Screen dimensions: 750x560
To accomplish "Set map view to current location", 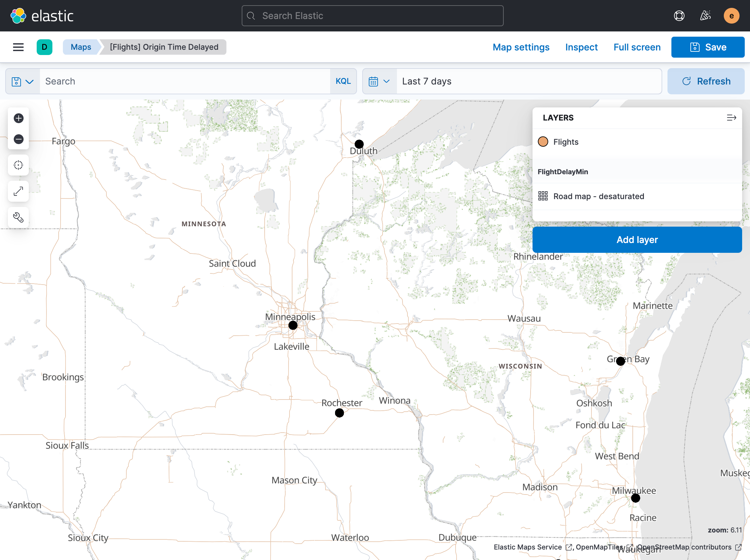I will (x=18, y=165).
